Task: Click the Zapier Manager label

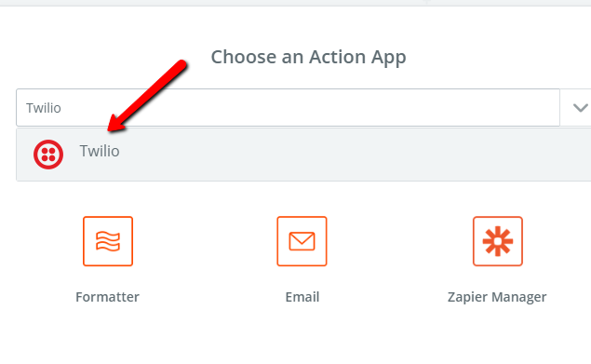Action: pyautogui.click(x=497, y=297)
